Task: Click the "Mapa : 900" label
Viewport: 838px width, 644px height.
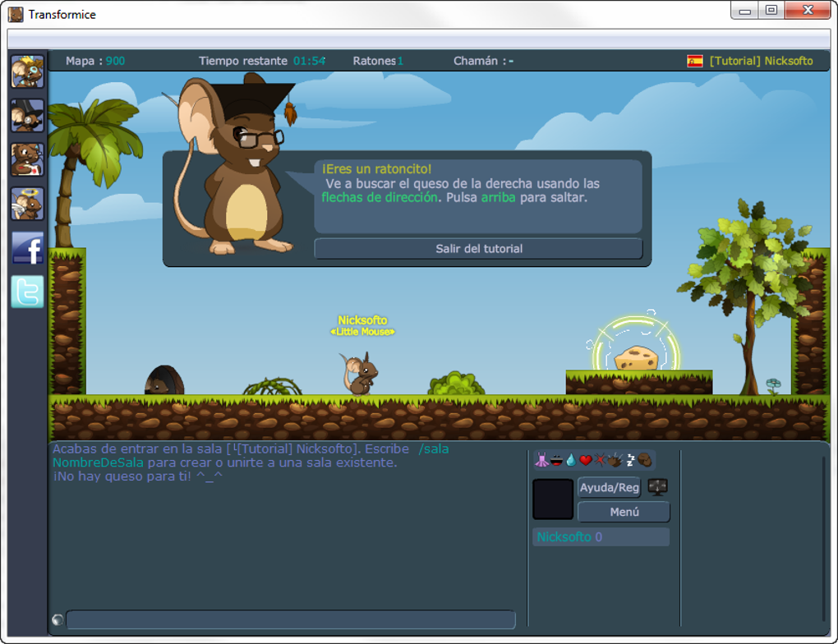Action: (95, 61)
